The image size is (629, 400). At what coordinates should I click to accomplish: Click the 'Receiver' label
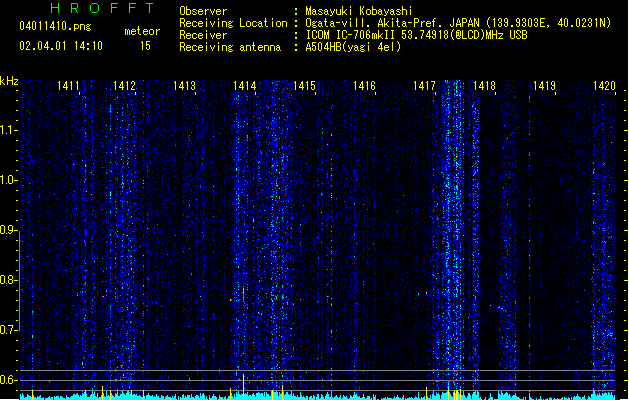coord(203,35)
